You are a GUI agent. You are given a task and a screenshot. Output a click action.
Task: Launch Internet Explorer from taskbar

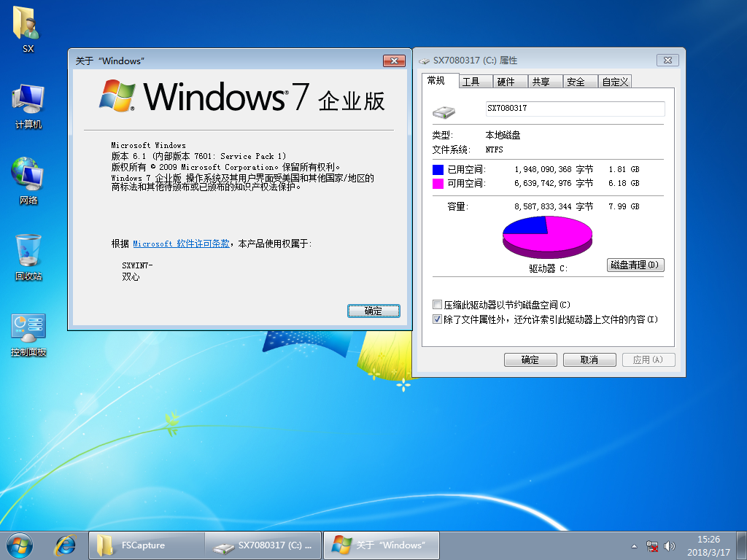(65, 545)
